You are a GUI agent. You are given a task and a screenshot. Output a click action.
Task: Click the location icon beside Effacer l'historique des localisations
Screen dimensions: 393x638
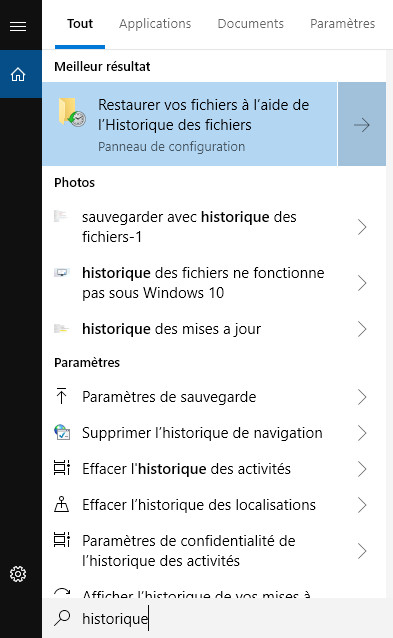click(62, 504)
